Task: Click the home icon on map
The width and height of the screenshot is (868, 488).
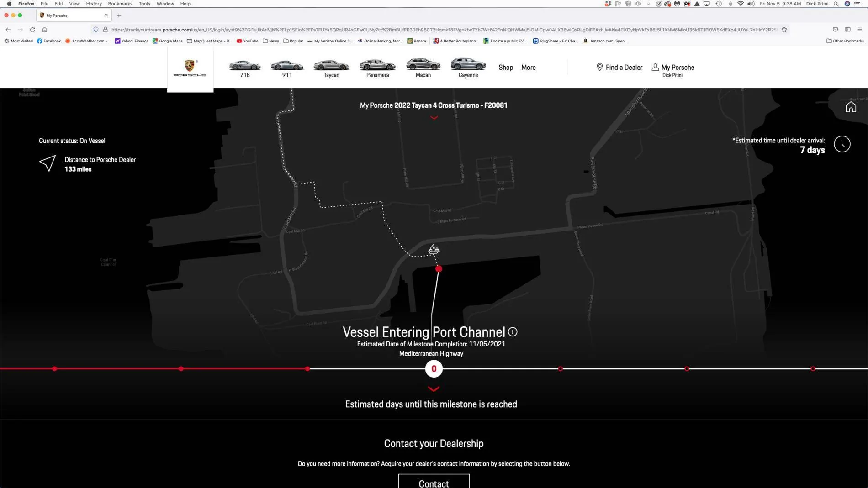Action: pos(851,107)
